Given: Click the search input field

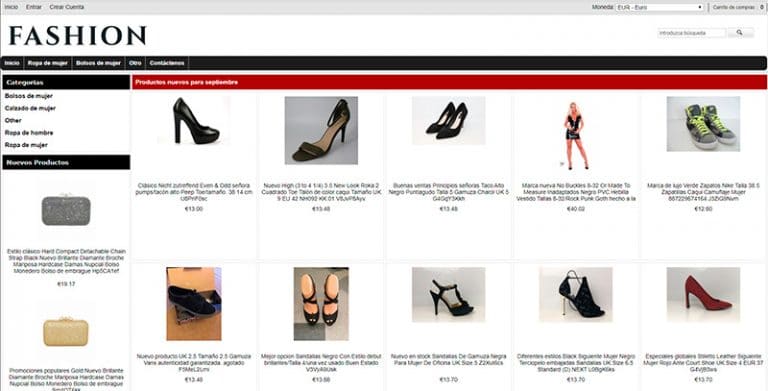Looking at the screenshot, I should (x=692, y=33).
